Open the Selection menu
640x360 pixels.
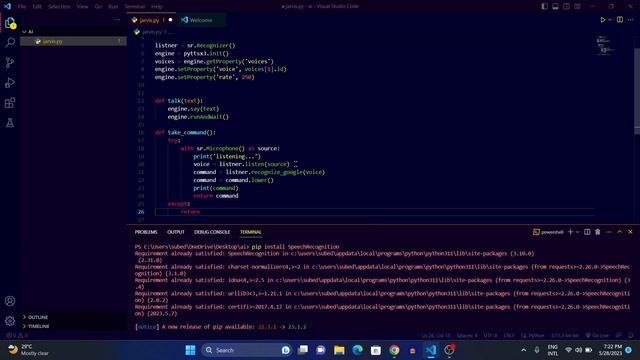(59, 7)
